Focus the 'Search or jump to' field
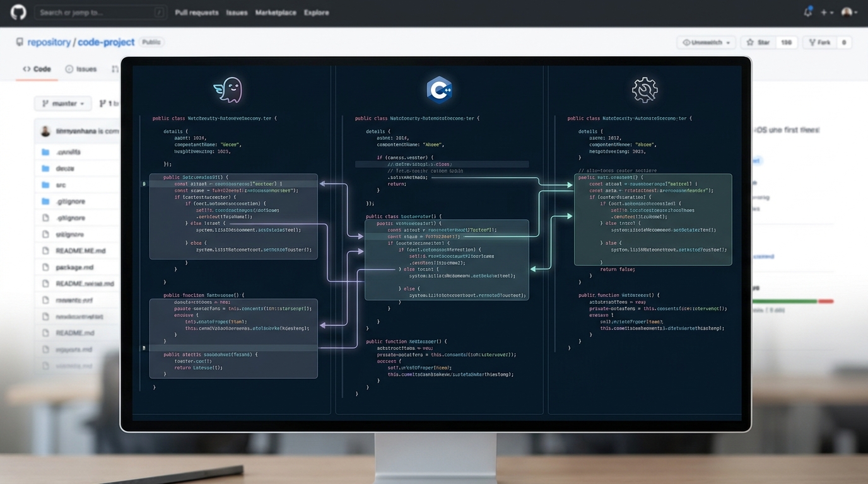 (x=101, y=12)
